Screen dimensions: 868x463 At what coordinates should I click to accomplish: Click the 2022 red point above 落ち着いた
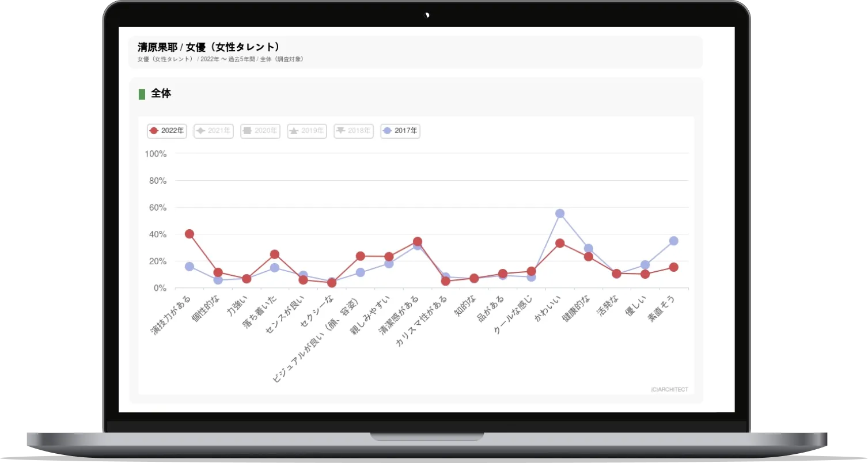pyautogui.click(x=275, y=254)
